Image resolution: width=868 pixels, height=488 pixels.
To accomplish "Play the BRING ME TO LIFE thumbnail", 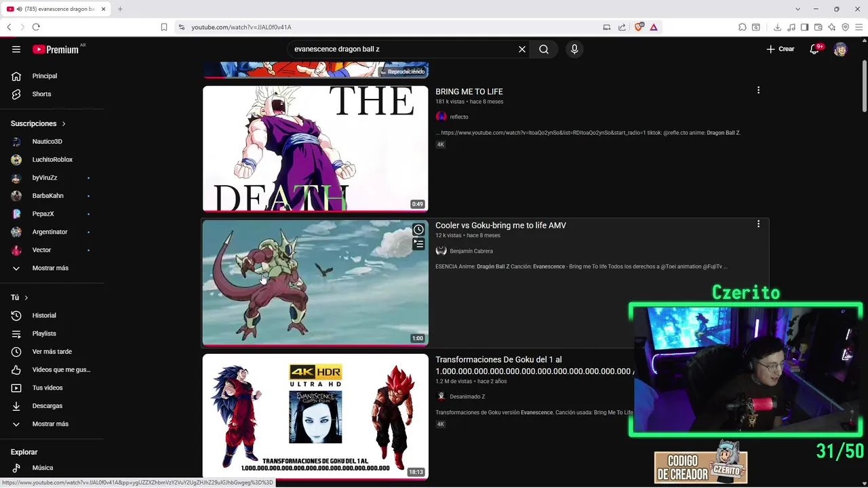I will [315, 149].
